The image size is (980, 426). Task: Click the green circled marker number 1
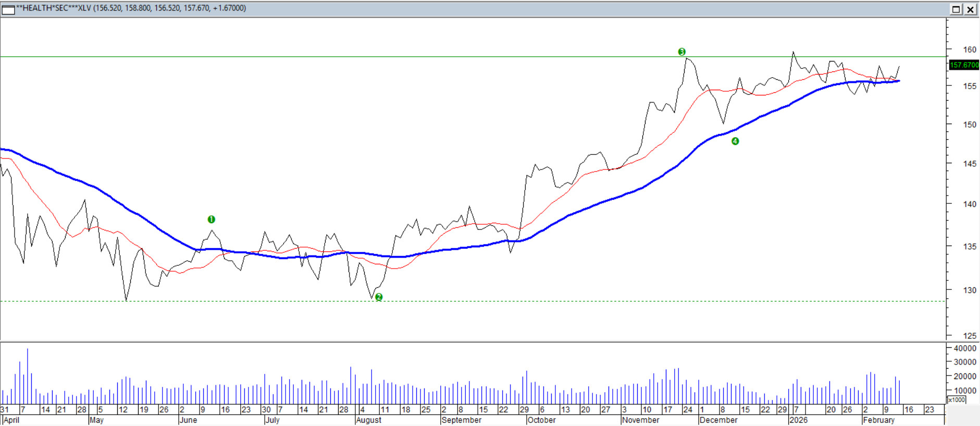tap(211, 220)
